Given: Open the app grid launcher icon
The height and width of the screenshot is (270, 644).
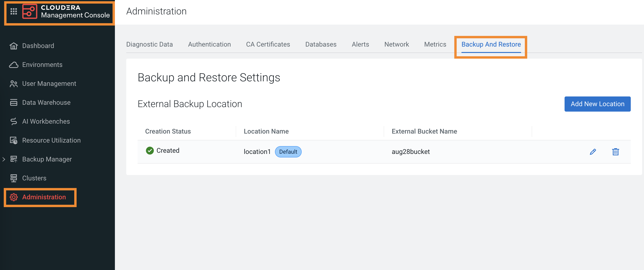Looking at the screenshot, I should click(x=14, y=11).
